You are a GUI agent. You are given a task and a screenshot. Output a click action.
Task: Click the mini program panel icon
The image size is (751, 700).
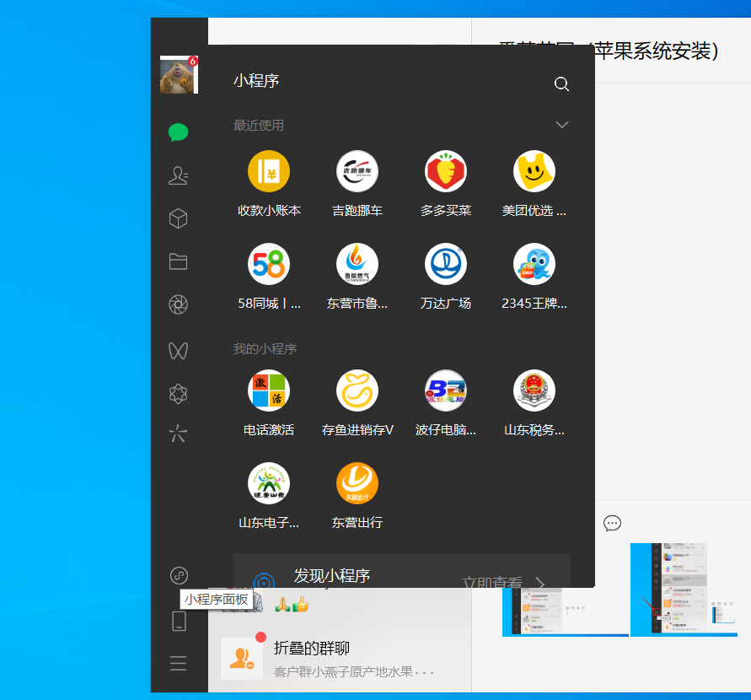point(180,575)
